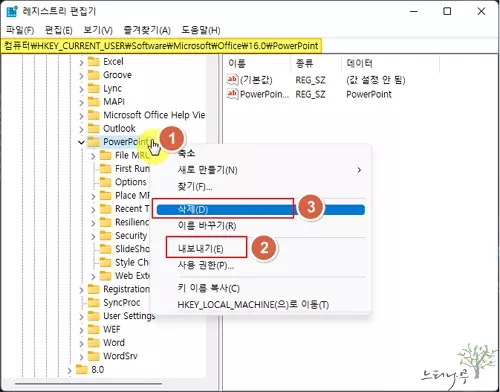This screenshot has height=392, width=500.
Task: Click the SlideShow folder icon
Action: 106,249
